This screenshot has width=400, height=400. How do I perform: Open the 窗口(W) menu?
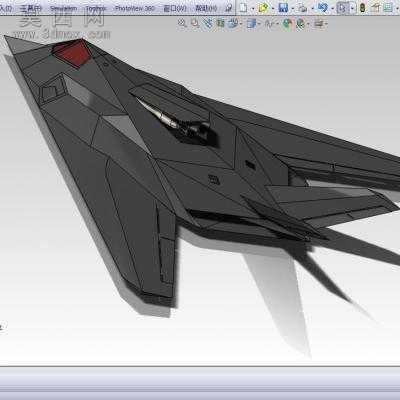[x=175, y=8]
